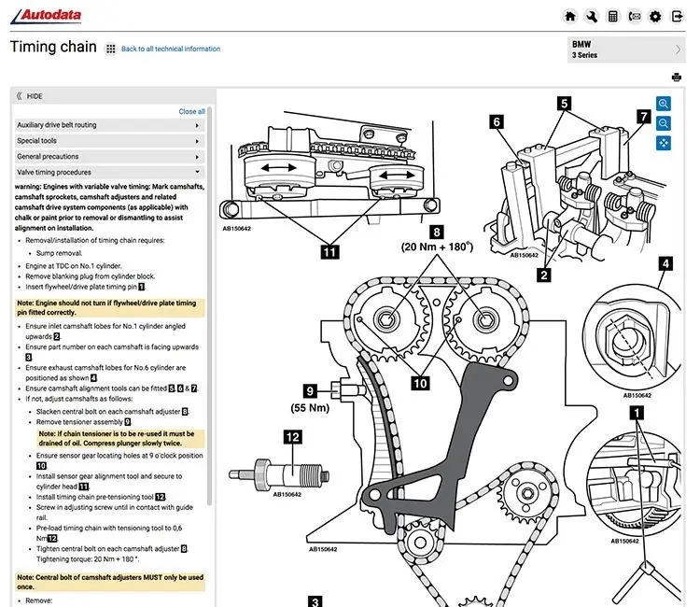Log out using the exit icon
This screenshot has height=607, width=700.
(678, 16)
